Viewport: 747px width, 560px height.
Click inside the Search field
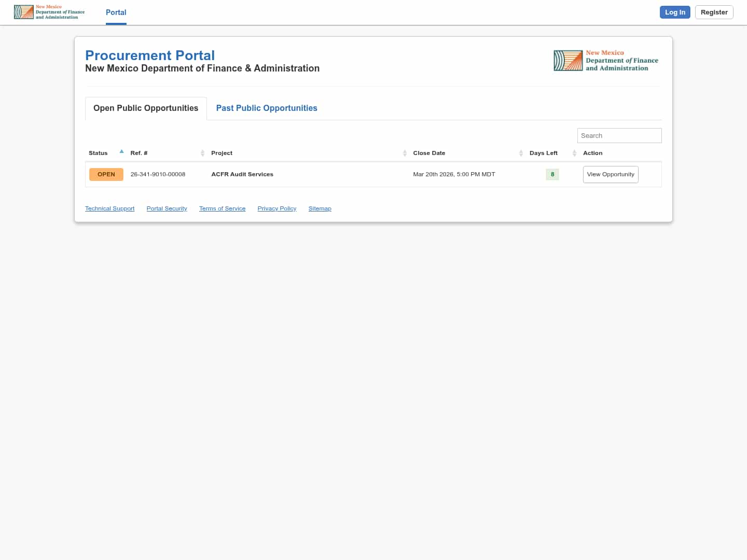tap(619, 135)
